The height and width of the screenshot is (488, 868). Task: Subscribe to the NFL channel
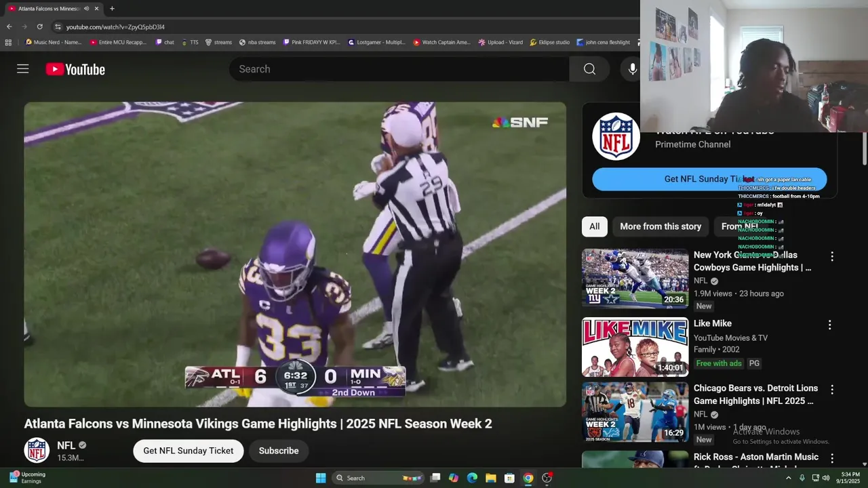pyautogui.click(x=278, y=451)
